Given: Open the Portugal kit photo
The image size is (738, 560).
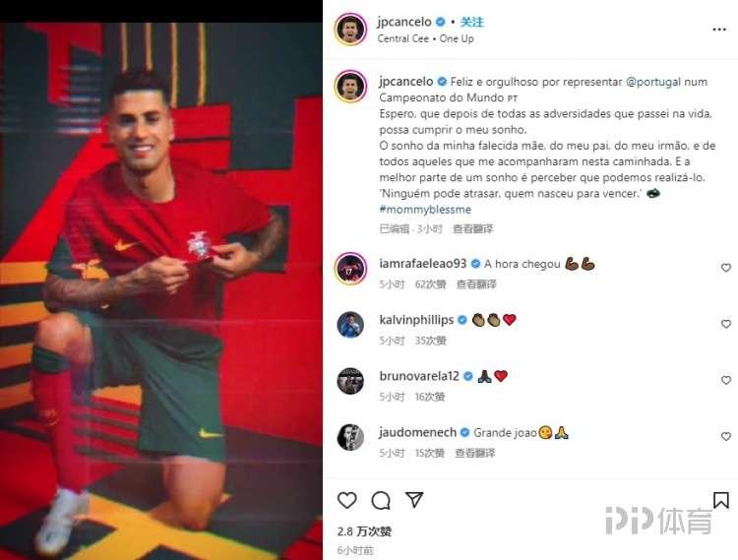Looking at the screenshot, I should coord(161,290).
